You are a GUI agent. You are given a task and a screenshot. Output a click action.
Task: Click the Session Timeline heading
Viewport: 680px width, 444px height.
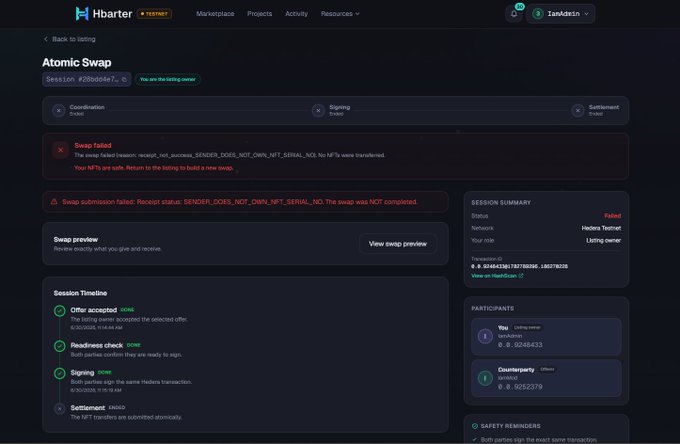(80, 293)
